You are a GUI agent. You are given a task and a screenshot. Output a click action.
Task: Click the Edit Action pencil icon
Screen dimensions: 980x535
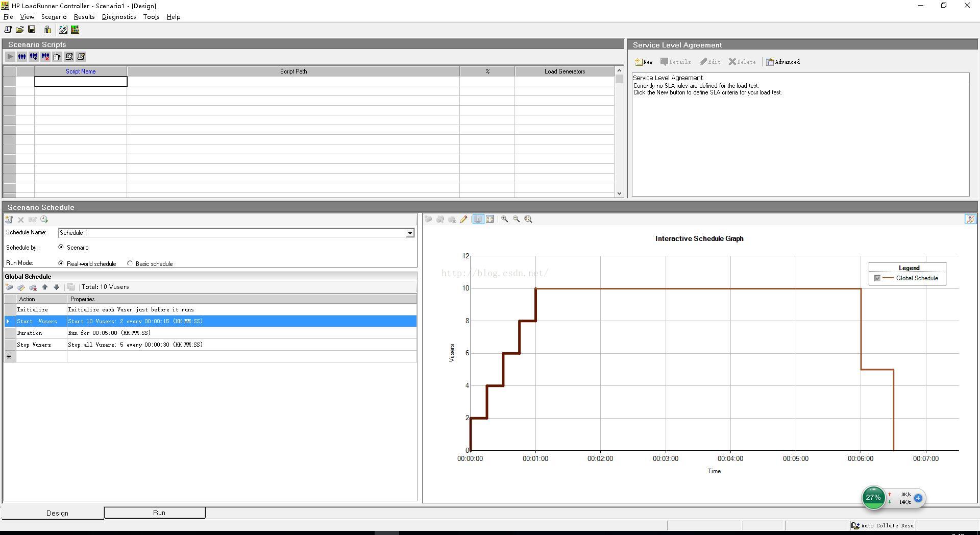point(21,287)
